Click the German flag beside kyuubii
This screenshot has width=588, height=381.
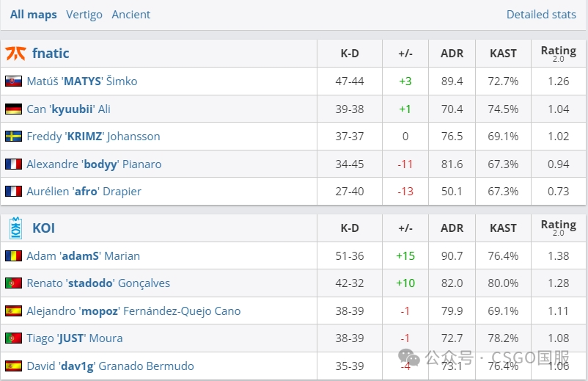click(13, 109)
